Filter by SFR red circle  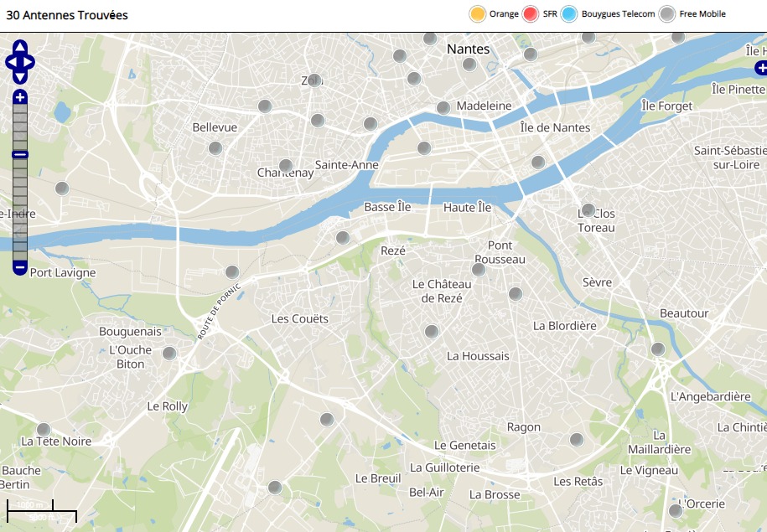tap(531, 13)
